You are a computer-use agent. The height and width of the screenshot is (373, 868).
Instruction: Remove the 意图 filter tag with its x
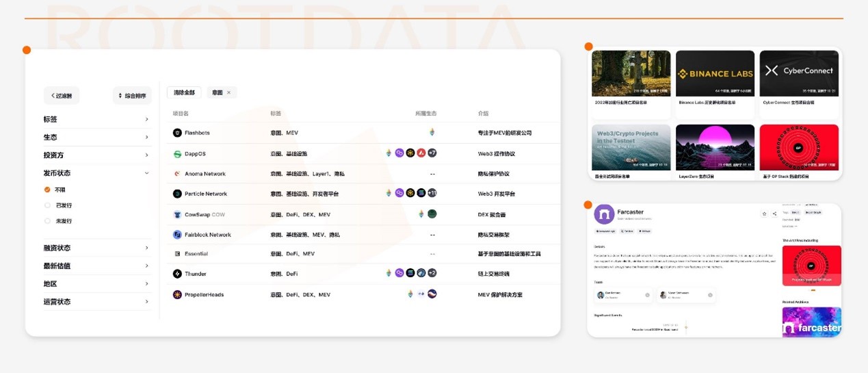click(x=228, y=92)
